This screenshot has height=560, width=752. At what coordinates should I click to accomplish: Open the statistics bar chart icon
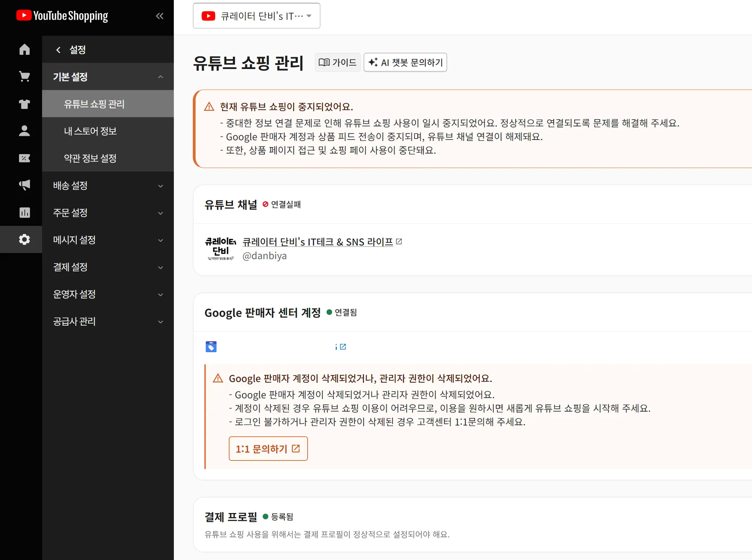click(24, 212)
